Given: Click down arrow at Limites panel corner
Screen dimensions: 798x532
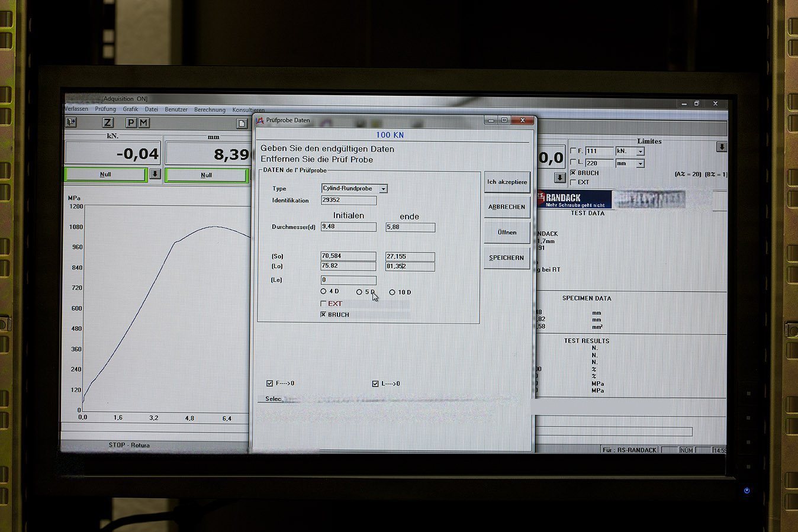Looking at the screenshot, I should 721,147.
